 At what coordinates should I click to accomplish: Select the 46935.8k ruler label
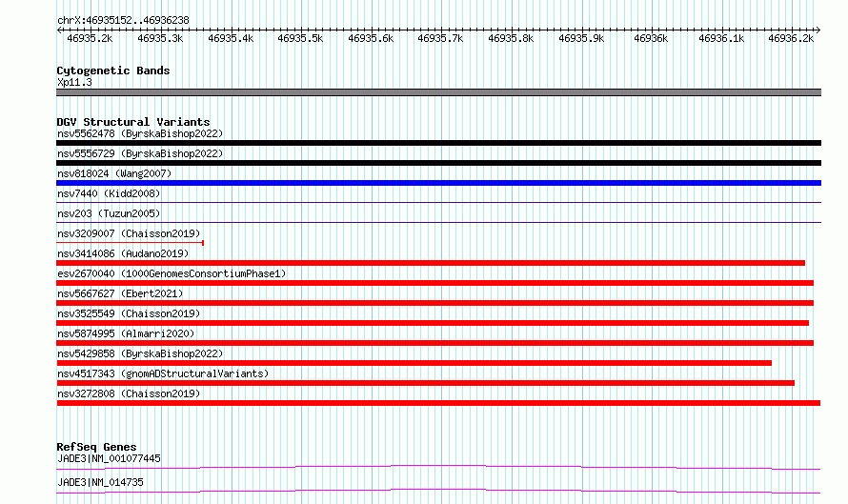[511, 38]
